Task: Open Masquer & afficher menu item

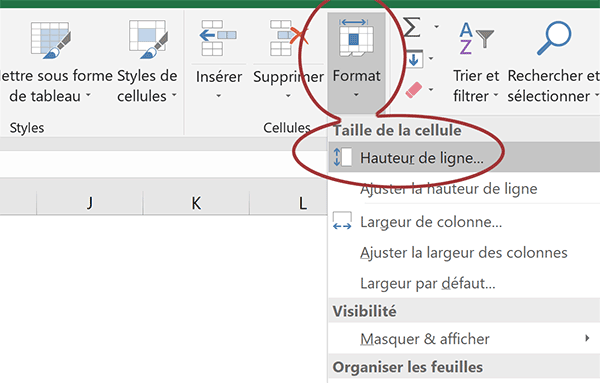Action: tap(464, 339)
